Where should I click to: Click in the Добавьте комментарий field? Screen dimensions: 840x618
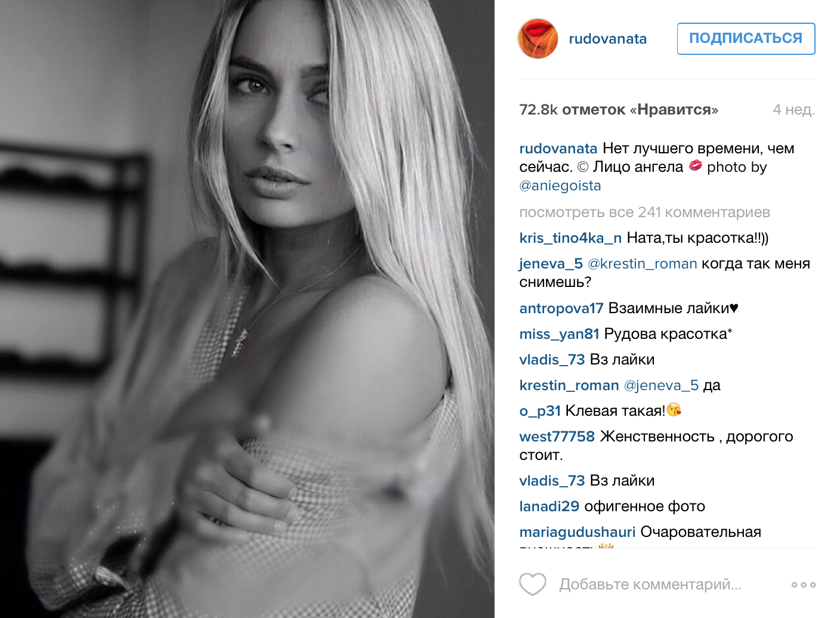[x=650, y=585]
